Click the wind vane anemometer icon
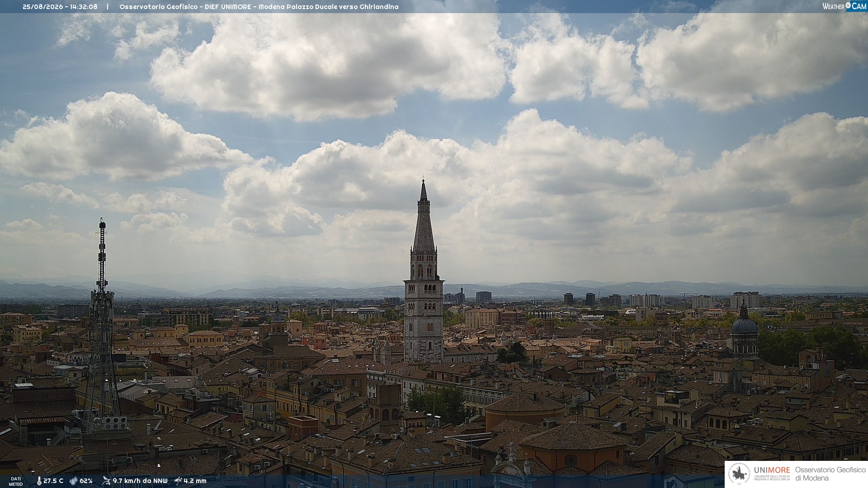868x488 pixels. pyautogui.click(x=106, y=481)
